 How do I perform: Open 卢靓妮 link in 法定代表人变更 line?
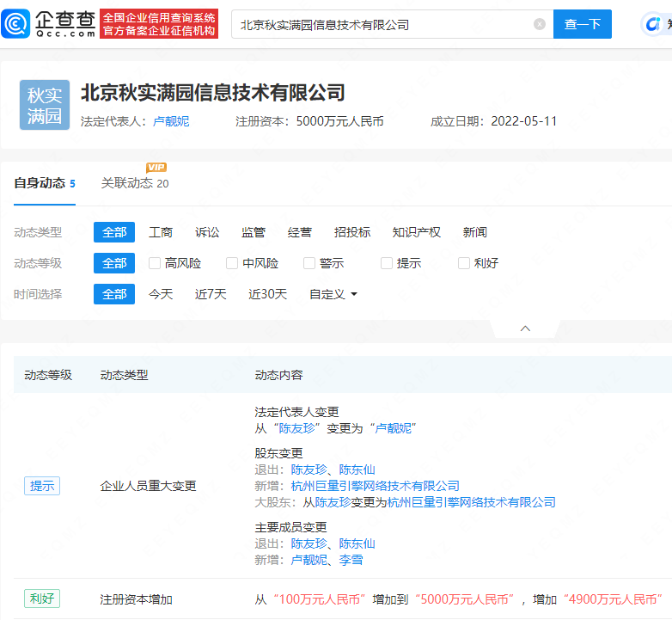tap(393, 428)
